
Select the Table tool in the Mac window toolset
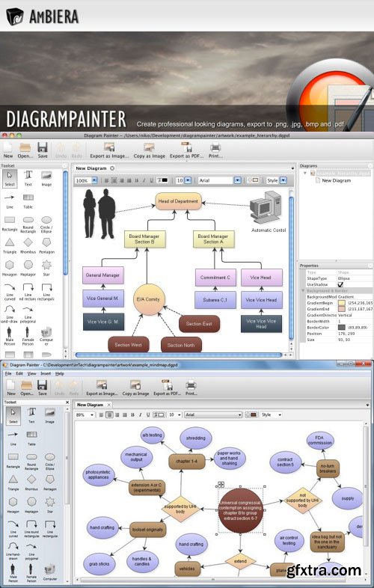tap(28, 200)
